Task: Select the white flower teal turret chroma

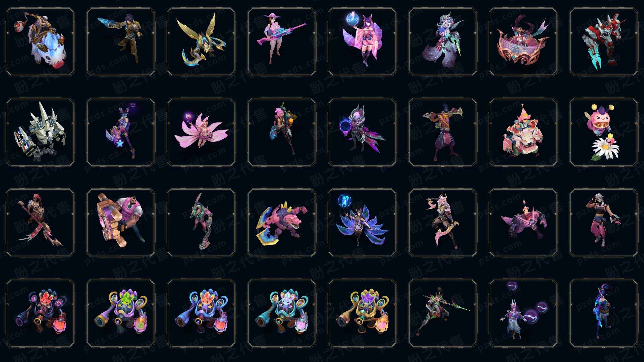Action: point(282,313)
